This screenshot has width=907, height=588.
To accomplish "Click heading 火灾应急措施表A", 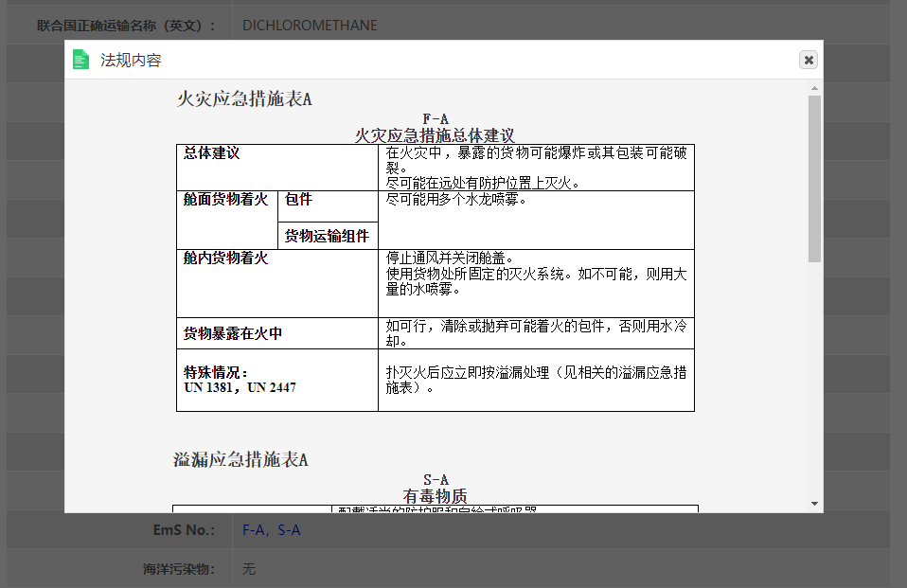I will point(244,99).
